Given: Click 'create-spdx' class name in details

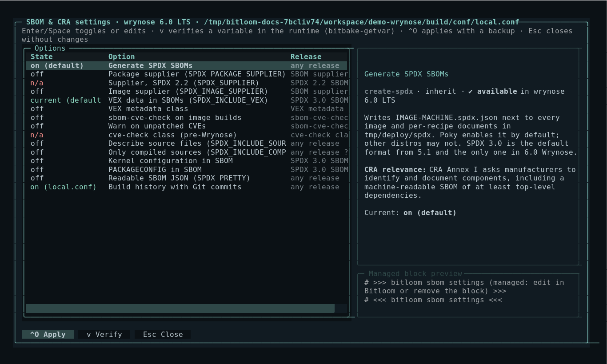Looking at the screenshot, I should (x=389, y=92).
